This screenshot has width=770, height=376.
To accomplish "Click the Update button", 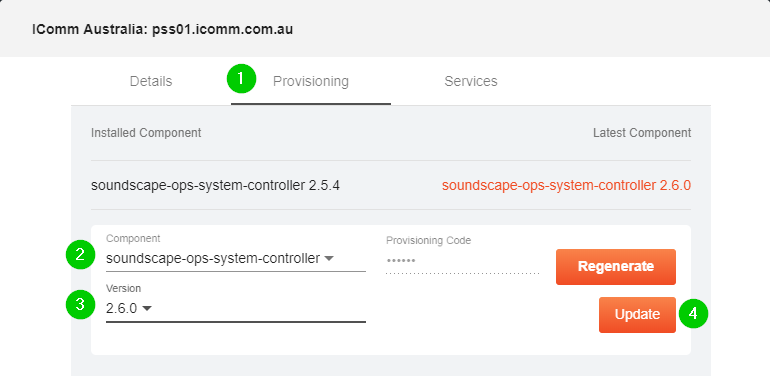I will coord(637,315).
